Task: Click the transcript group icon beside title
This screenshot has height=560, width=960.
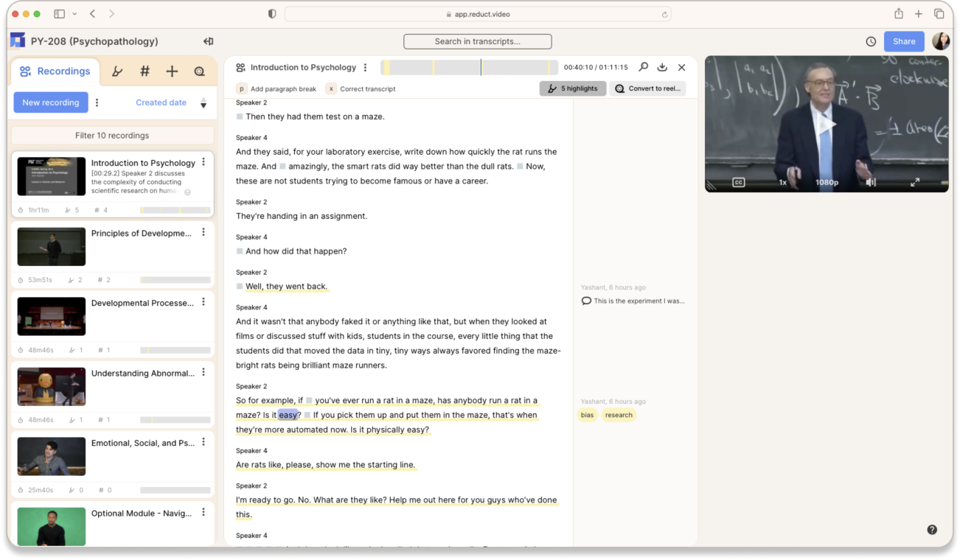Action: coord(240,67)
